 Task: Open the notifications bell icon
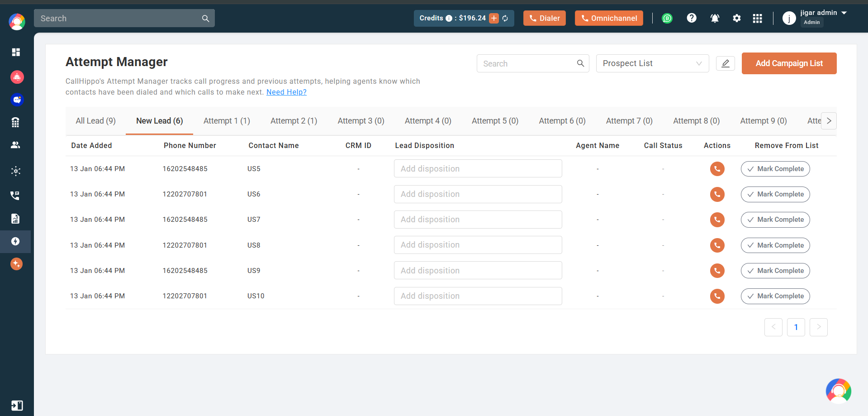(x=715, y=18)
